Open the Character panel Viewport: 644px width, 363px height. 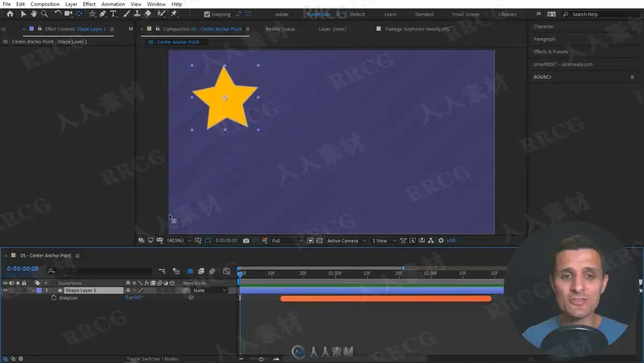click(544, 26)
